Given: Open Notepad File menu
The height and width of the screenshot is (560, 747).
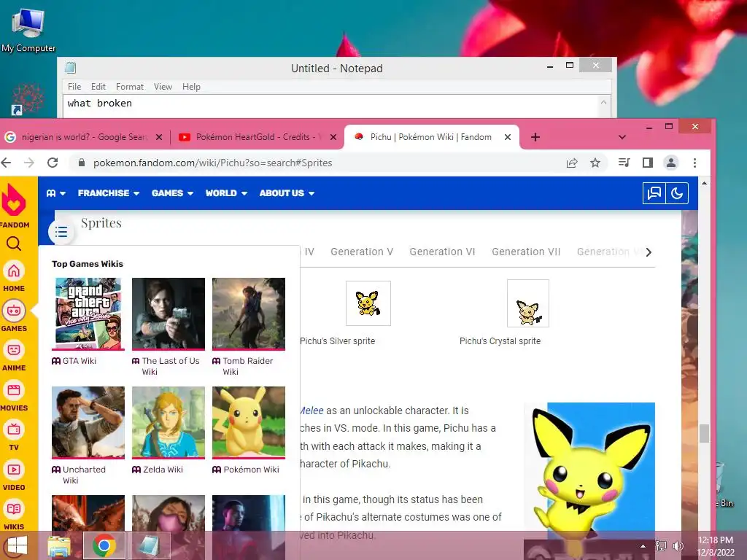Looking at the screenshot, I should pyautogui.click(x=74, y=87).
